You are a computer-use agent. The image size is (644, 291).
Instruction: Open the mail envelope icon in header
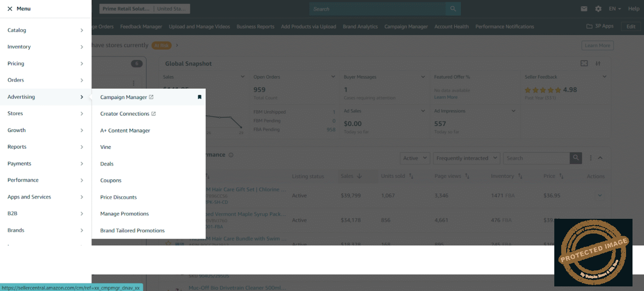(x=584, y=9)
